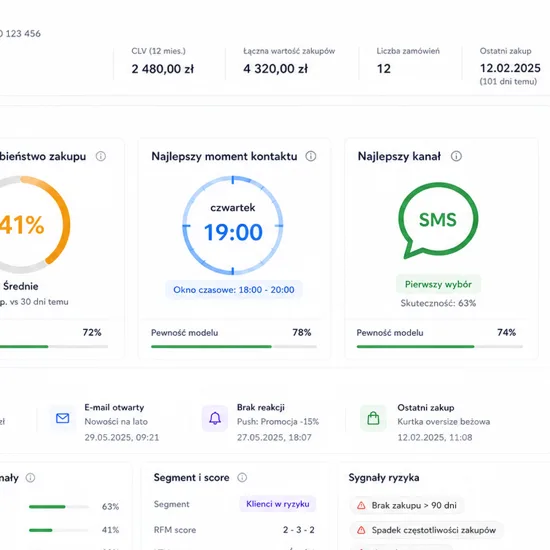Screen dimensions: 550x550
Task: Click the Pierwszy wybór badge
Action: 438,284
